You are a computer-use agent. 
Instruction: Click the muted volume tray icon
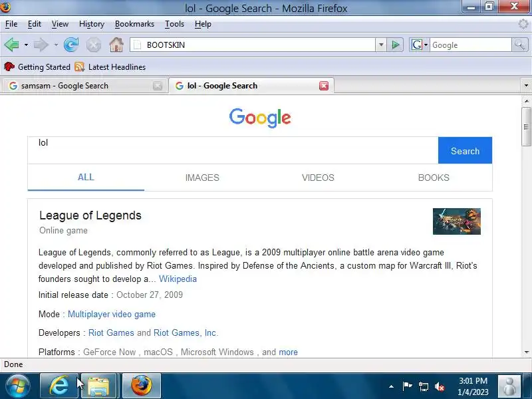point(440,386)
